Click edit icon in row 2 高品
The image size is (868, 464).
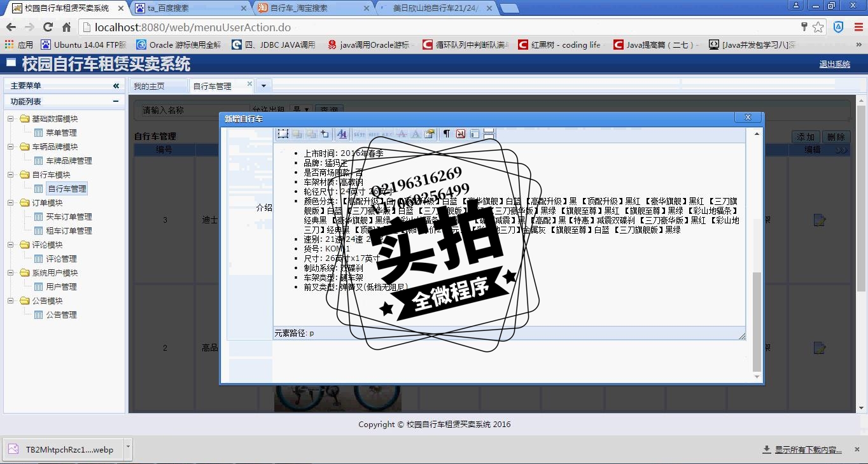[x=820, y=348]
